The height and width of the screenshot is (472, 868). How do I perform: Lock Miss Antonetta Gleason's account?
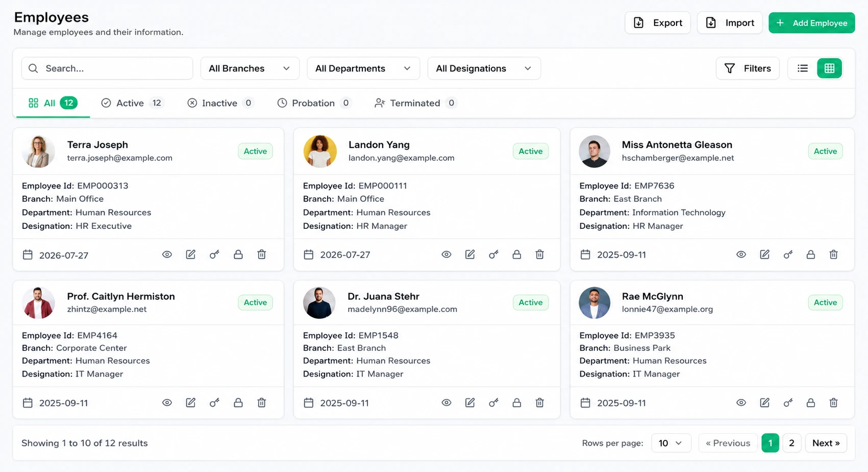[x=811, y=254]
